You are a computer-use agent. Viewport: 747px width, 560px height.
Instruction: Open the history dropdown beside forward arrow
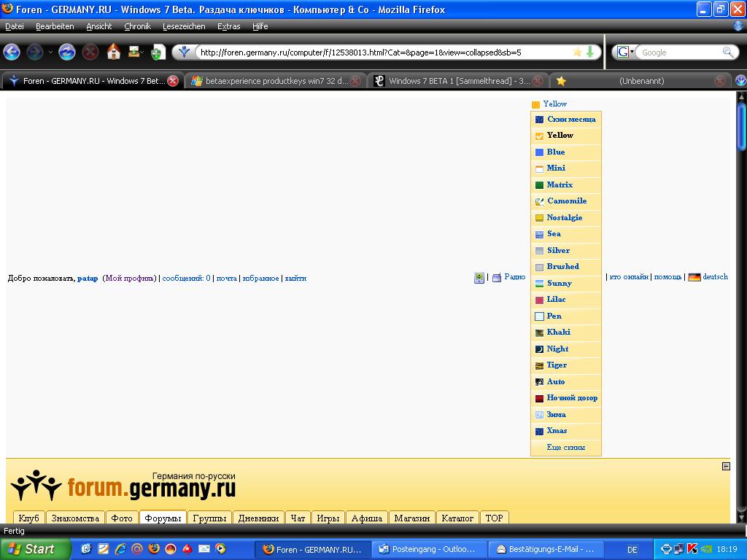coord(50,52)
